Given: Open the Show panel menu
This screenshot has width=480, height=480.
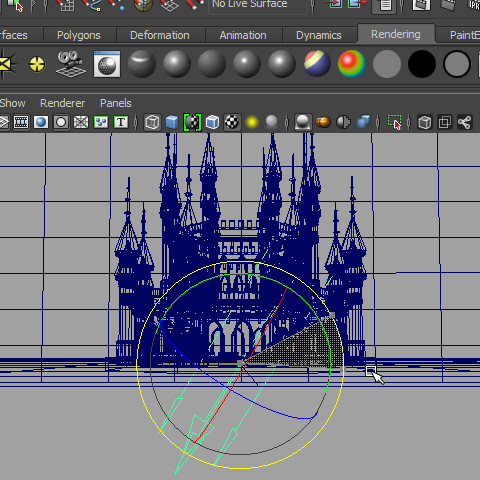Looking at the screenshot, I should [12, 103].
